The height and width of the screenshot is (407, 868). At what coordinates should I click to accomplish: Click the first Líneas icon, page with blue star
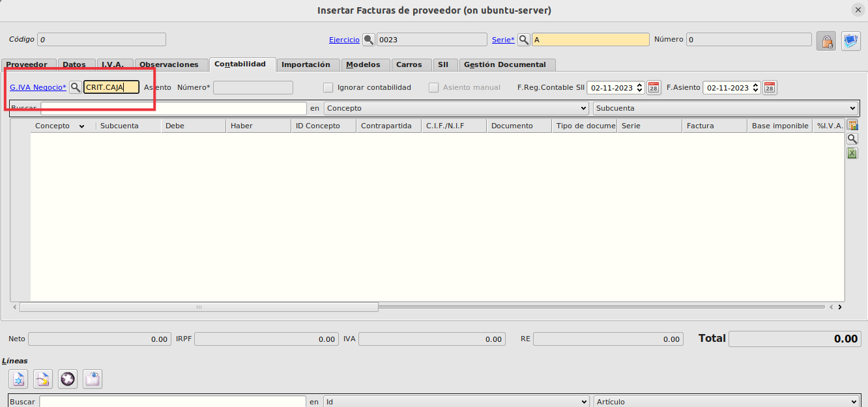[18, 379]
